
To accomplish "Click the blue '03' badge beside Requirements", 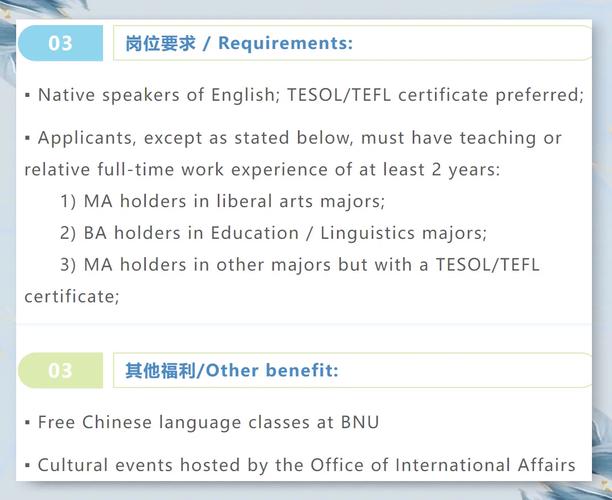I will [61, 43].
